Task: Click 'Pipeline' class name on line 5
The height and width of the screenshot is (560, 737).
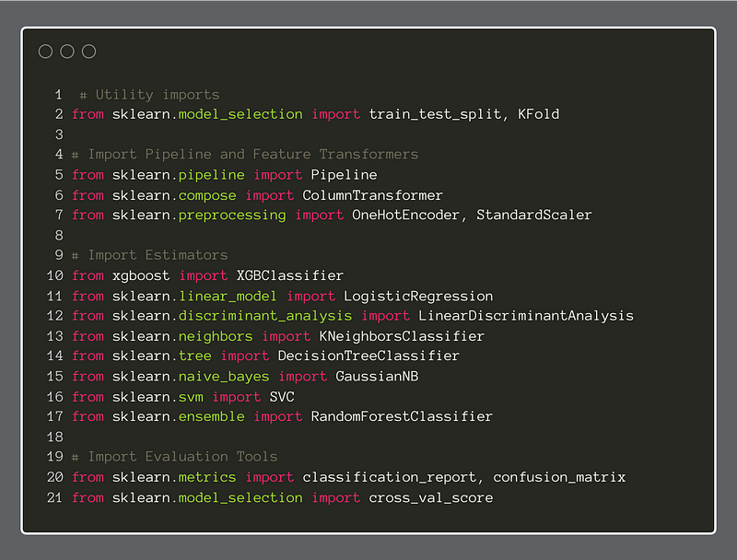Action: click(x=344, y=175)
